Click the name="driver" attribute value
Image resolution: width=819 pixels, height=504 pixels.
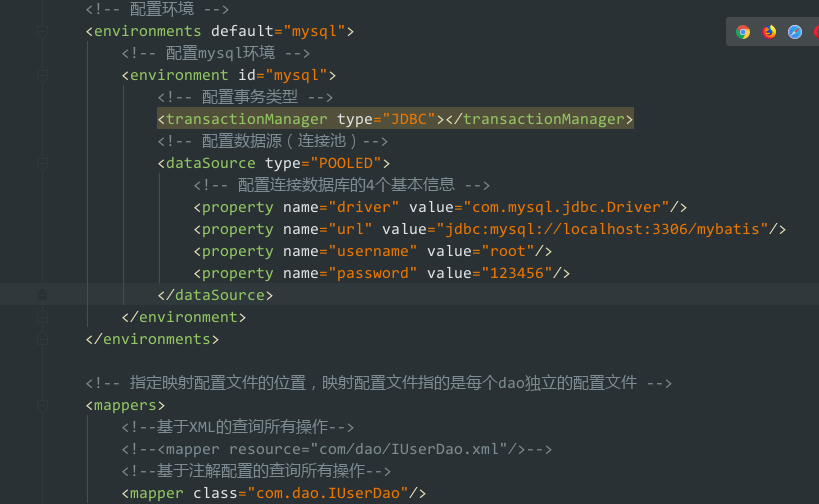[x=364, y=207]
